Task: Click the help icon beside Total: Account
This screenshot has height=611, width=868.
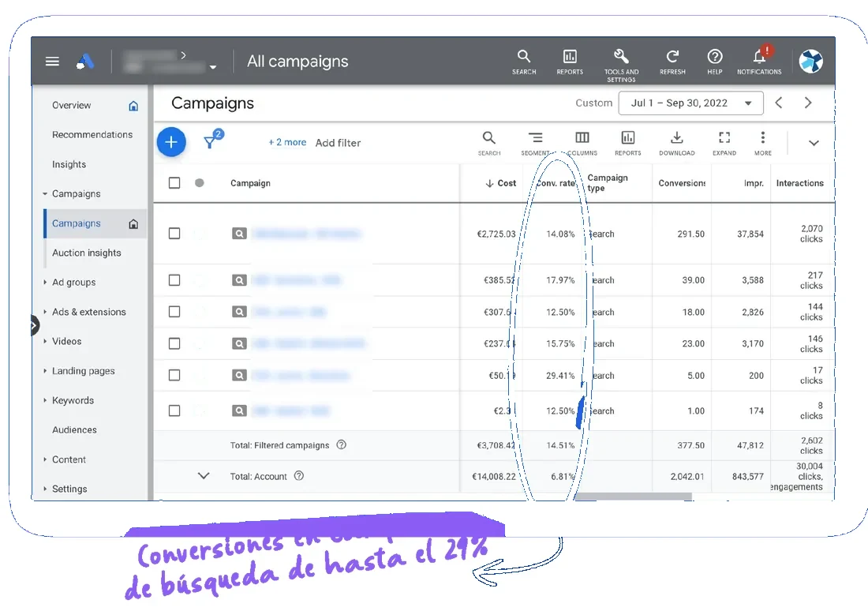Action: [x=299, y=475]
